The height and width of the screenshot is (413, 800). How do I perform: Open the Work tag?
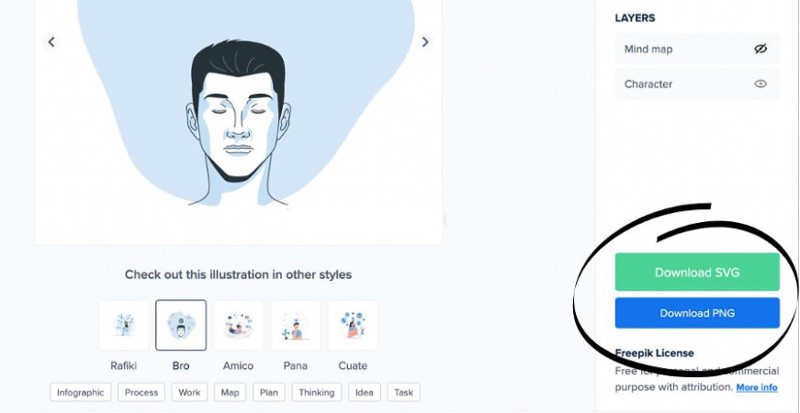pyautogui.click(x=189, y=393)
